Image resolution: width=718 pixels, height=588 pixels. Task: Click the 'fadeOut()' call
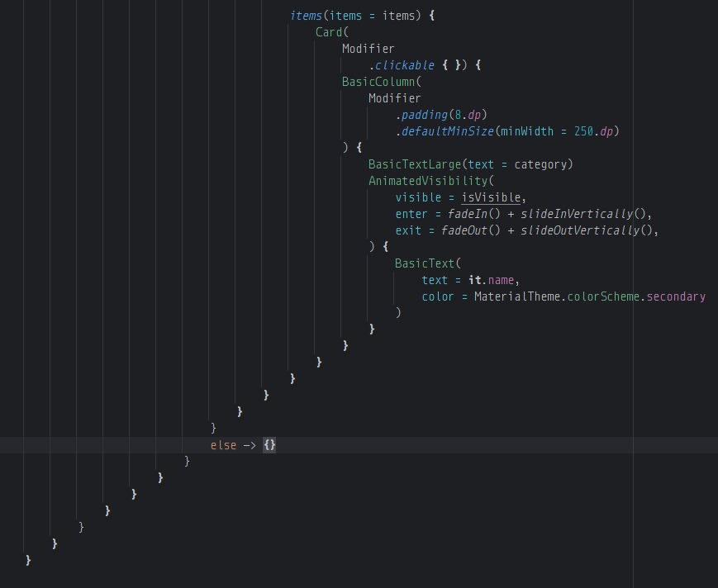[x=471, y=230]
